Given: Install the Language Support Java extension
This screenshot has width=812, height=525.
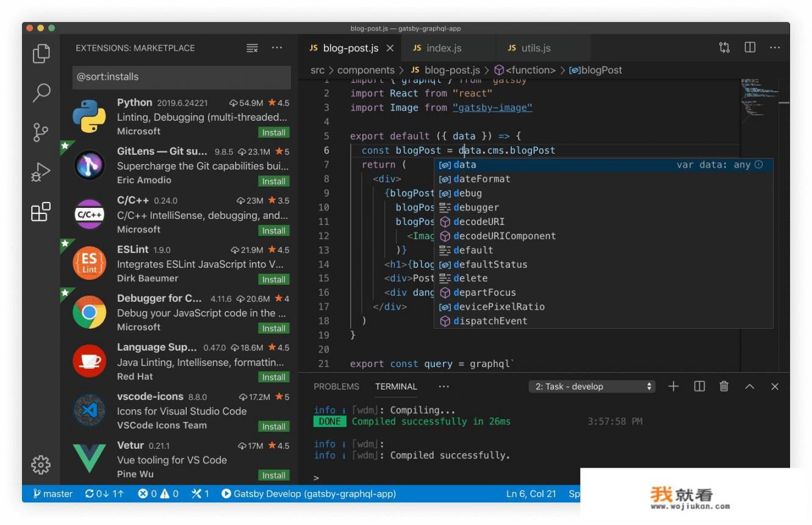Looking at the screenshot, I should point(274,377).
